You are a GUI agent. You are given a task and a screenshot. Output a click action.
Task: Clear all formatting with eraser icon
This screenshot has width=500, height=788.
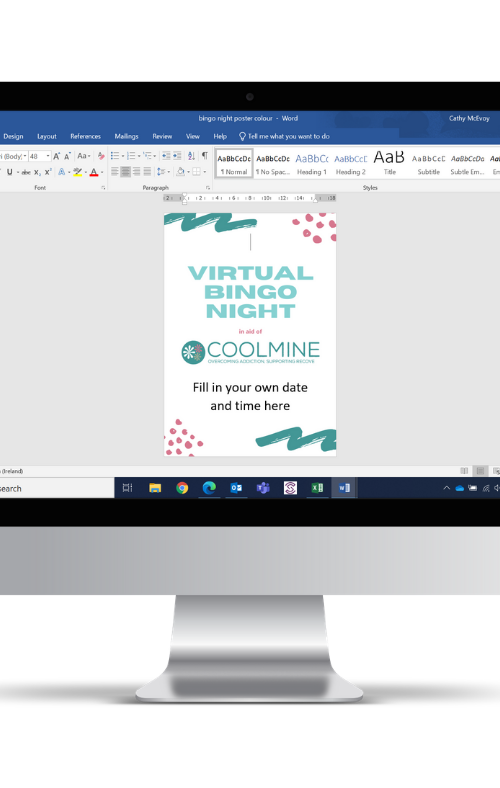click(101, 156)
